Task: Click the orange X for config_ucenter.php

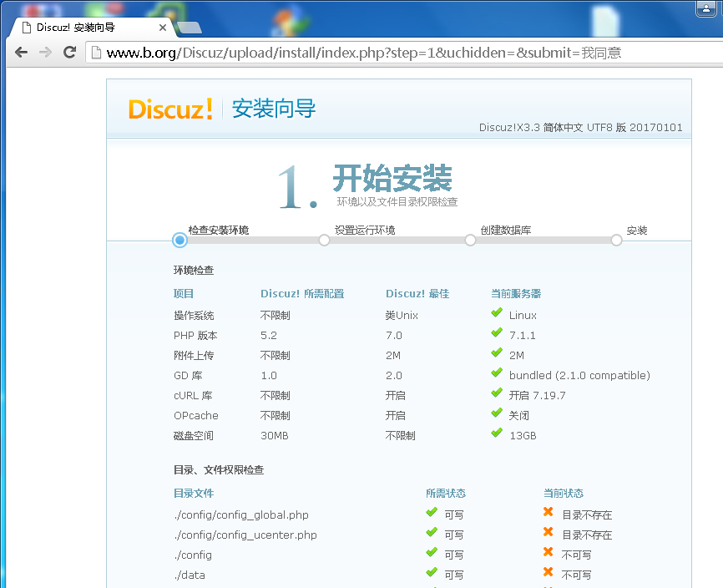Action: pyautogui.click(x=549, y=532)
